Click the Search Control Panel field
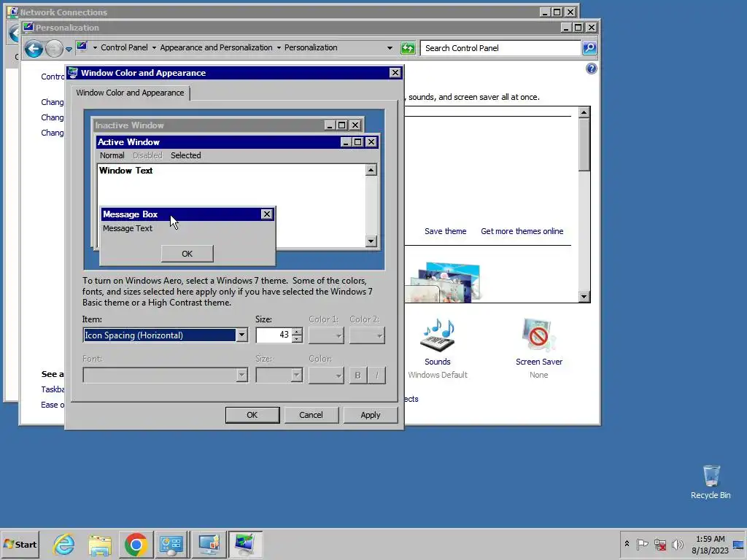Image resolution: width=747 pixels, height=560 pixels. pos(500,47)
